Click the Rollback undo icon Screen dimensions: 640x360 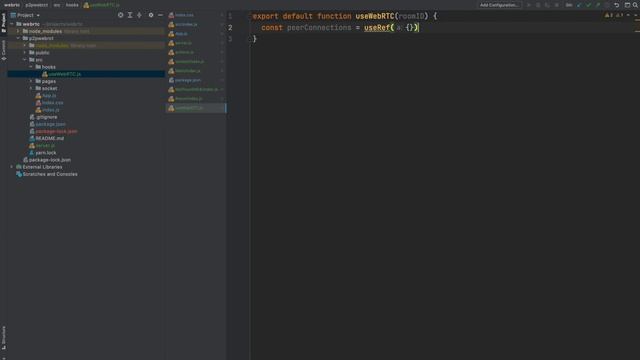617,5
